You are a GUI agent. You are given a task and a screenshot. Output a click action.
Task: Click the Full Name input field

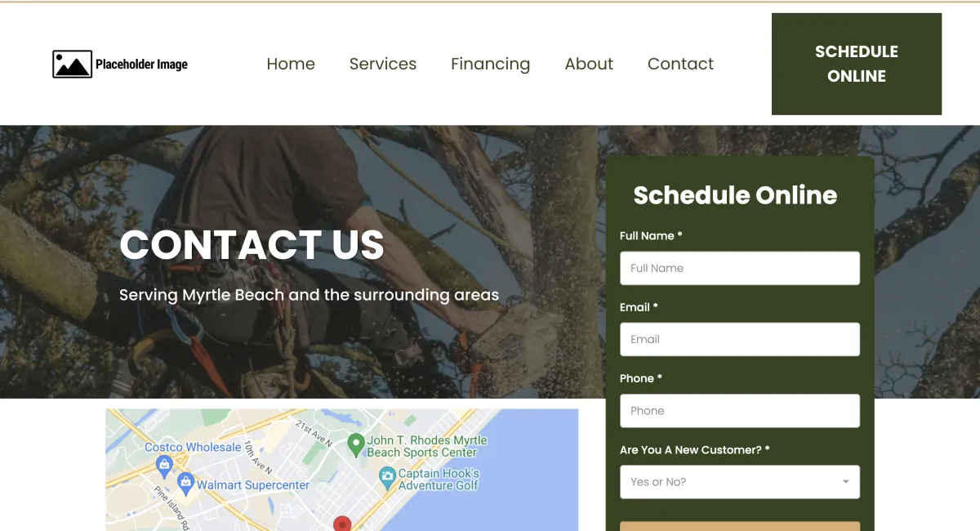coord(740,268)
